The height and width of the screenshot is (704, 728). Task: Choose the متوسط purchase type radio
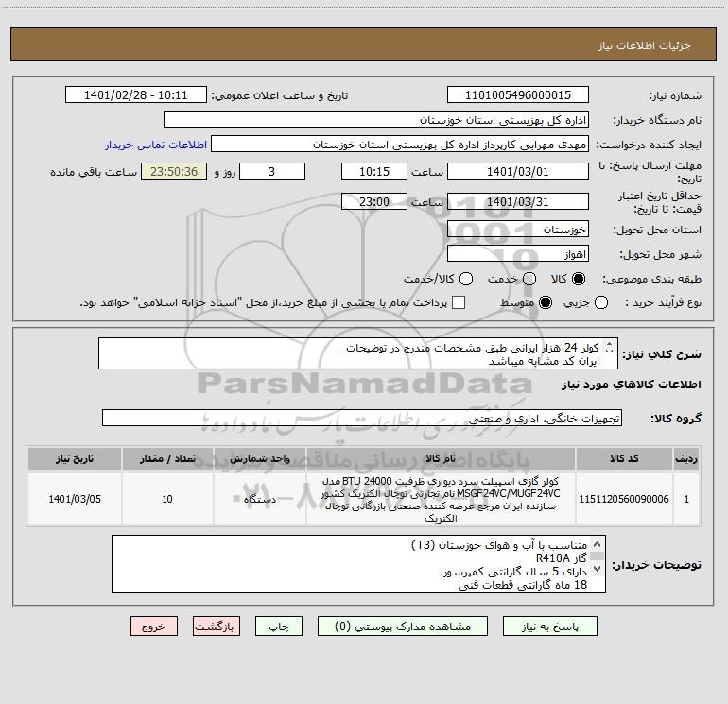pos(546,302)
